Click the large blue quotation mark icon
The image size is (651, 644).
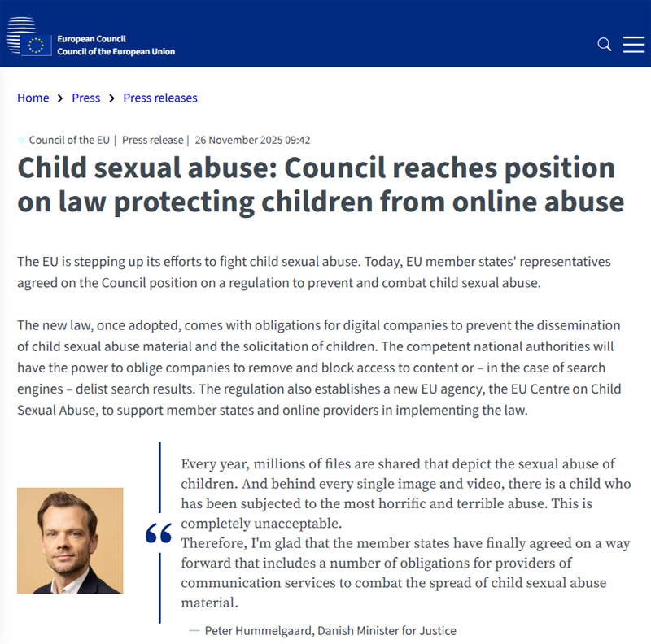pos(159,533)
